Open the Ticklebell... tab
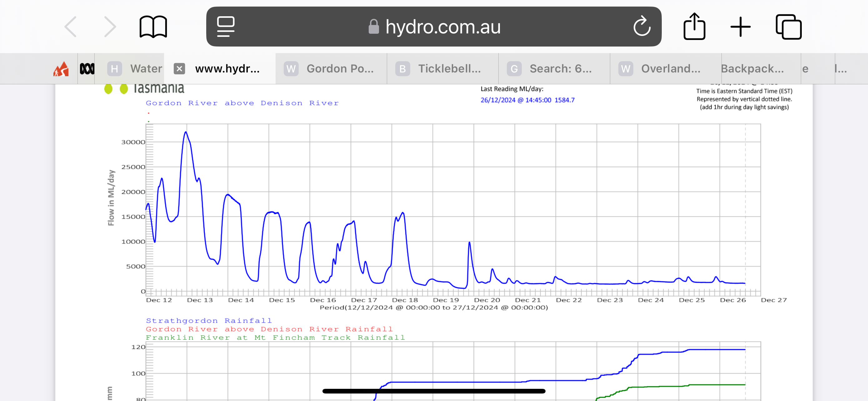The width and height of the screenshot is (868, 401). coord(443,69)
